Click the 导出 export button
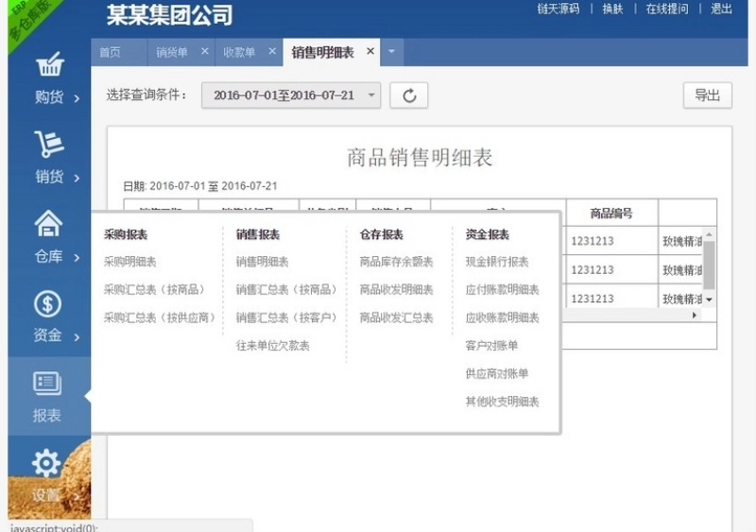 (707, 95)
